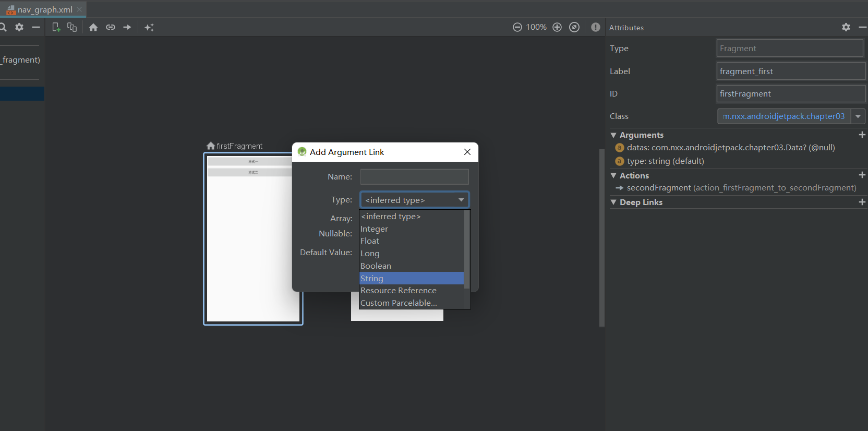Click the design surface vertical scrollbar
Screen dimensions: 868x431
click(602, 237)
